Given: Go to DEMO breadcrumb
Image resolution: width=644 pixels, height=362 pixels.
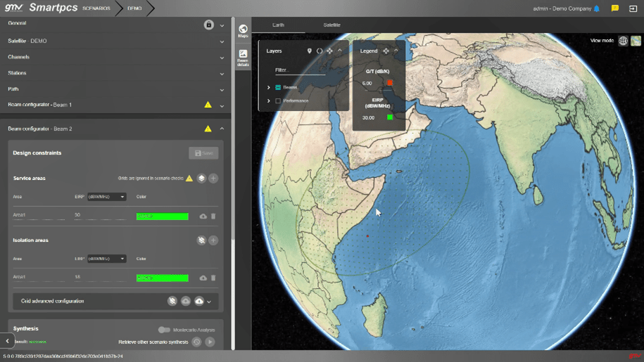Looking at the screenshot, I should click(x=134, y=8).
